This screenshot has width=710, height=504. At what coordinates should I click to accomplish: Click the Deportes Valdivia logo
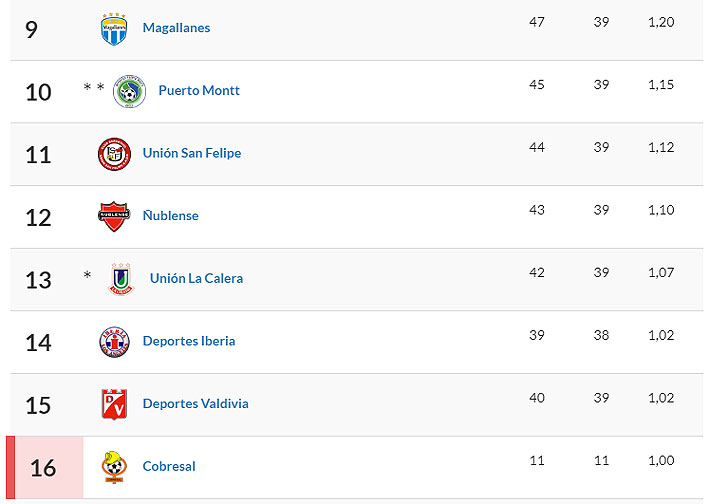click(x=114, y=404)
